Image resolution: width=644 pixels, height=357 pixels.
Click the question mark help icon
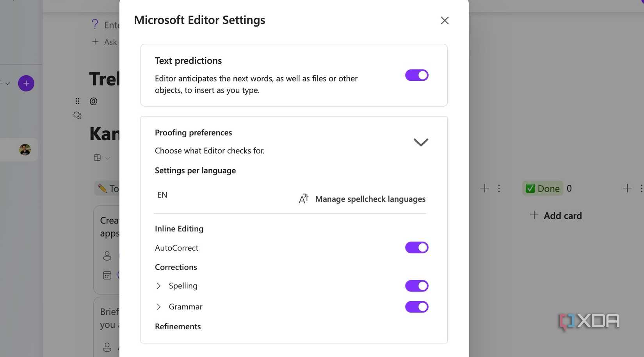95,24
